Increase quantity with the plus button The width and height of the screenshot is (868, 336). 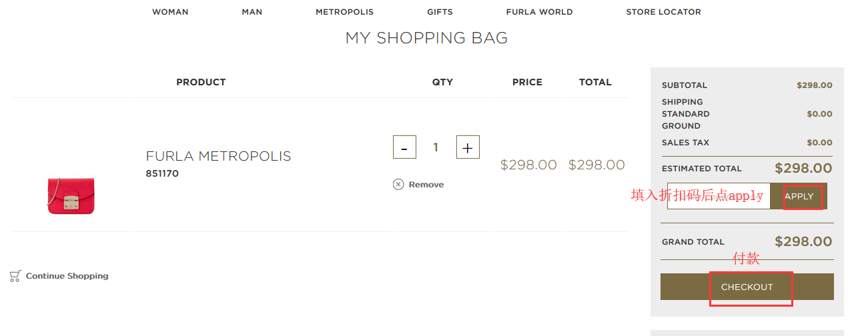point(468,147)
